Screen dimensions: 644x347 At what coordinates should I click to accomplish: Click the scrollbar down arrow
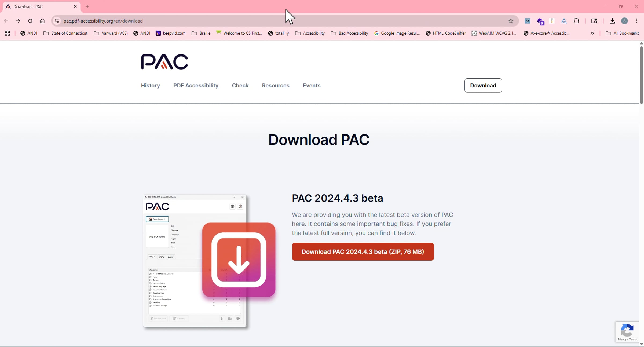pos(641,344)
